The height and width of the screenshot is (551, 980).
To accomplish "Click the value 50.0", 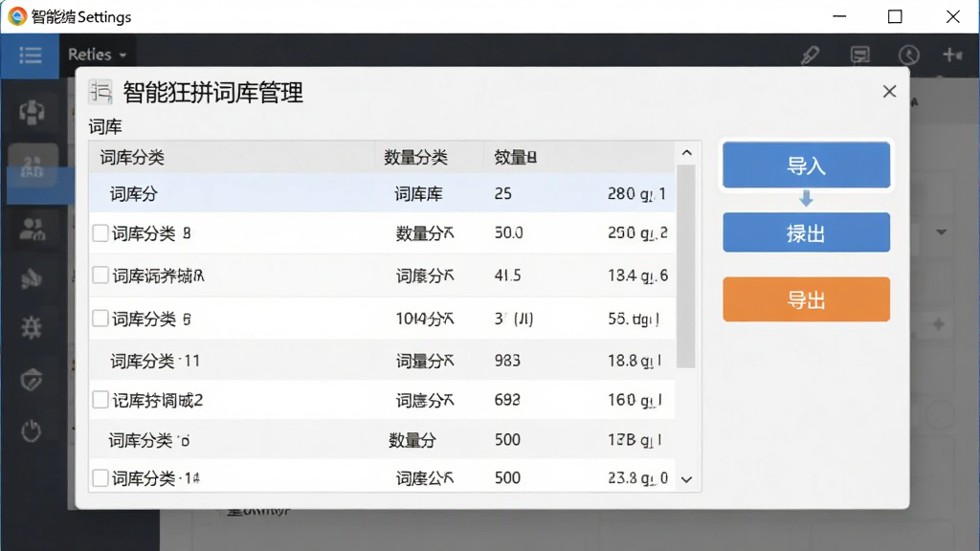I will [509, 233].
